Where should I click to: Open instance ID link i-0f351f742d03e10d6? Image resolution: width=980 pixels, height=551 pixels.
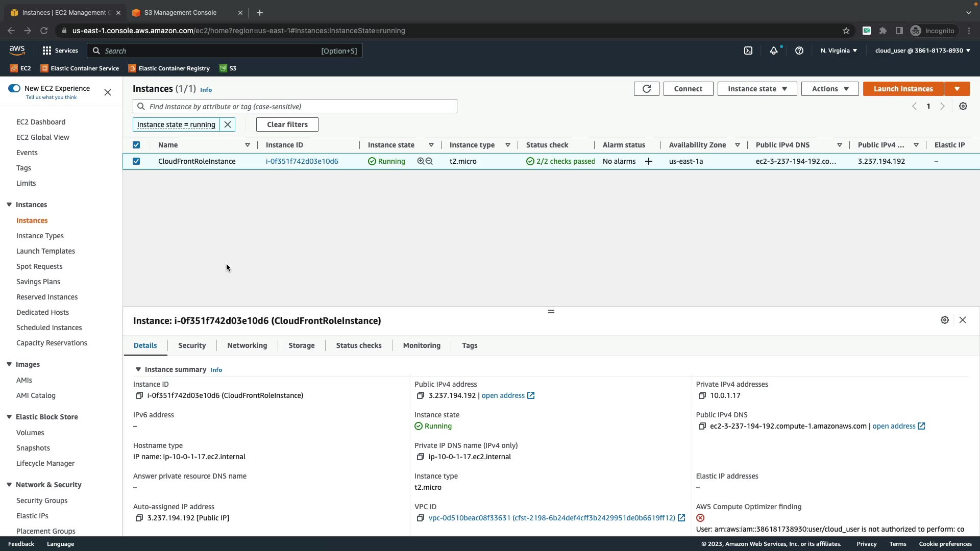[x=302, y=161]
